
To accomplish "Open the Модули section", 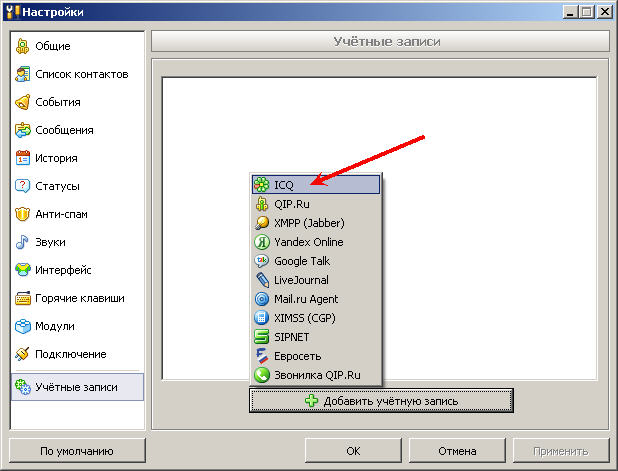I will pyautogui.click(x=78, y=326).
